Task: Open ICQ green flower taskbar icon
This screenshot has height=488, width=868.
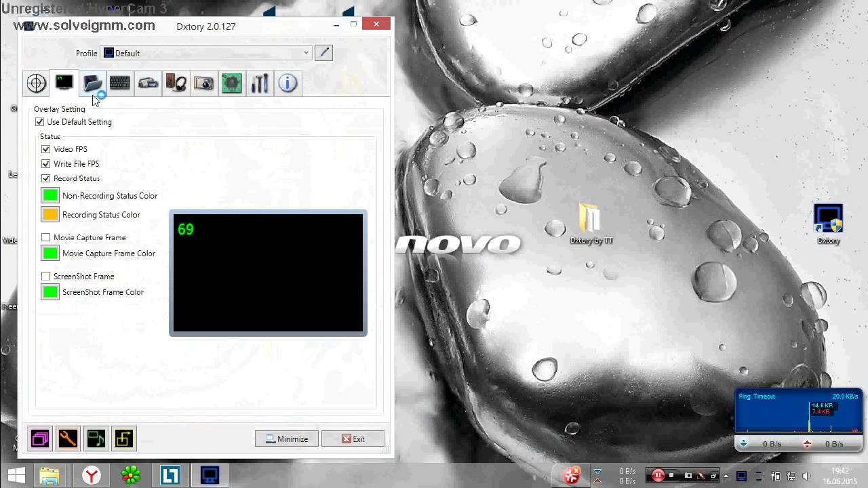Action: pos(130,475)
